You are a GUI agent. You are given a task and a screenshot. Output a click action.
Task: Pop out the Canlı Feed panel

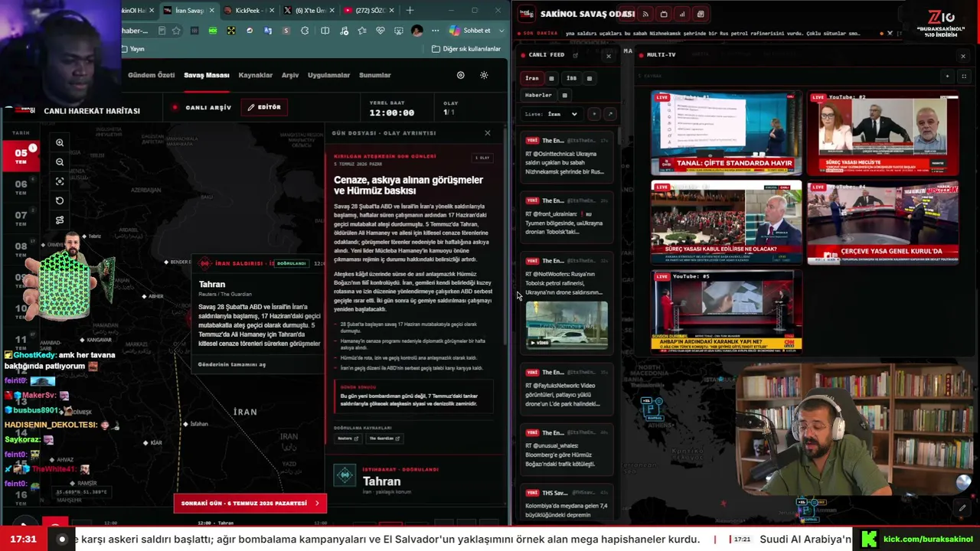[576, 55]
